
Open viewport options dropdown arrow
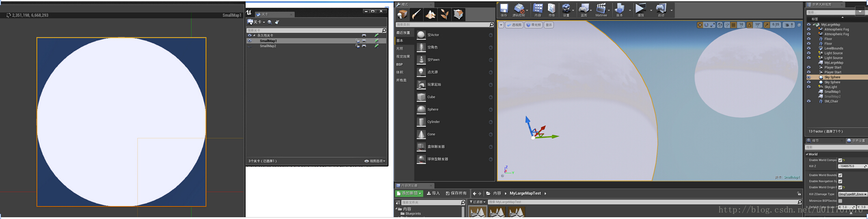click(501, 25)
